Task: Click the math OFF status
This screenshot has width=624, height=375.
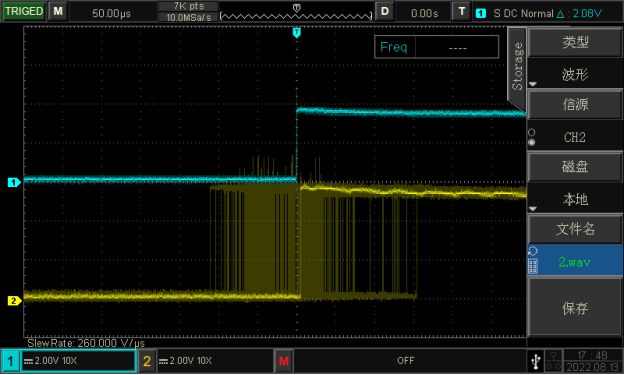Action: (x=406, y=361)
